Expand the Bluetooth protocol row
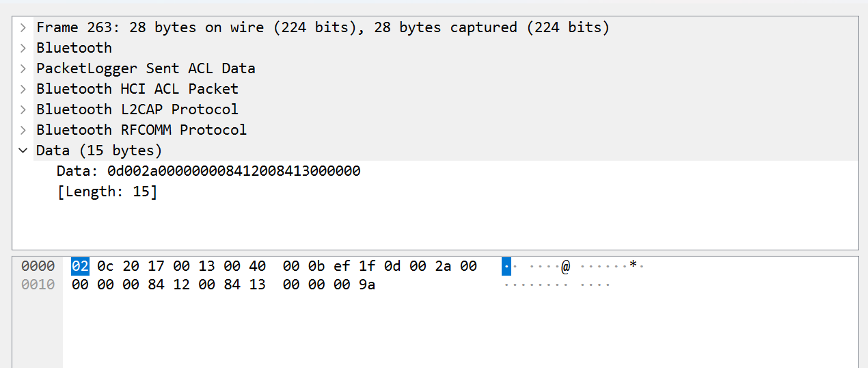The image size is (868, 368). tap(23, 48)
